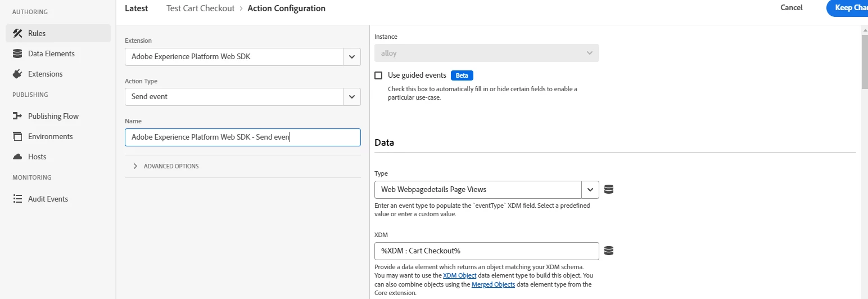Open the Action Type dropdown

(352, 97)
